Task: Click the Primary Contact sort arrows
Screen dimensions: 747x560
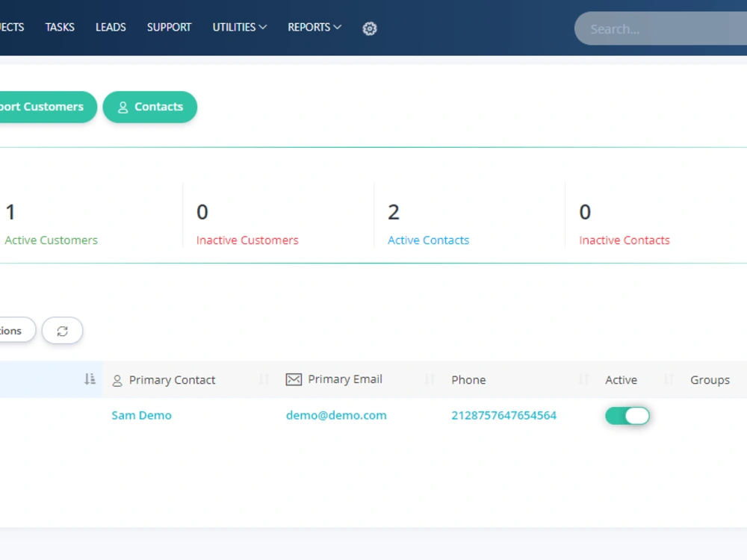Action: pos(264,379)
